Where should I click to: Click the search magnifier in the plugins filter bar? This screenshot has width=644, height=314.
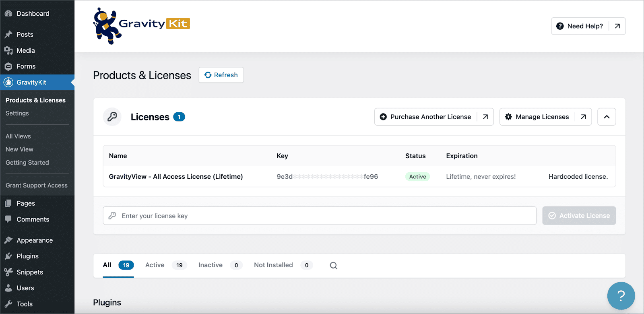tap(334, 265)
